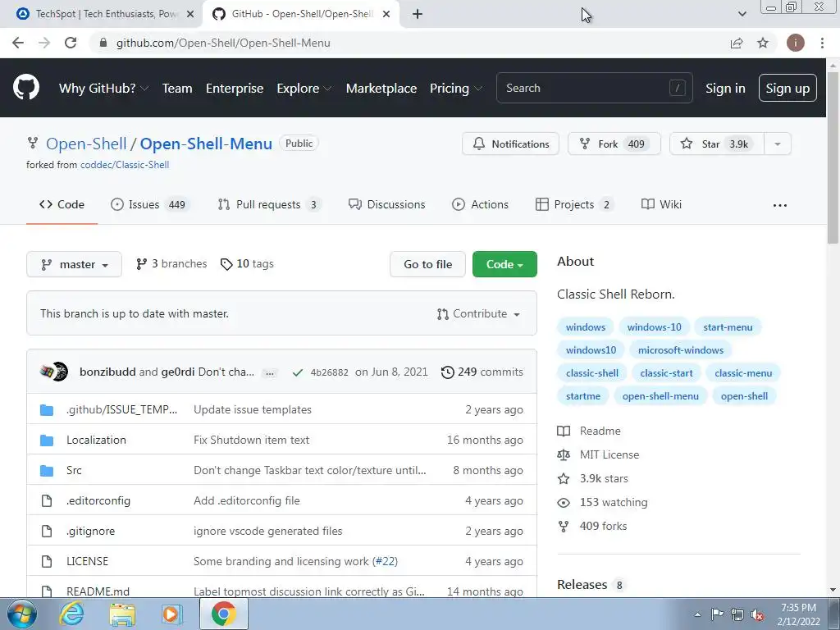
Task: Click the Sign in link
Action: [x=725, y=88]
